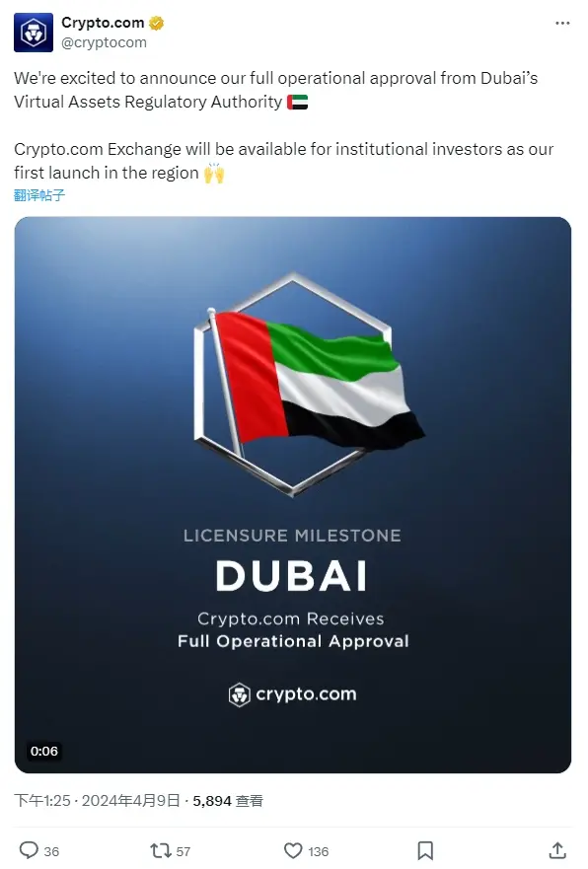The height and width of the screenshot is (869, 588).
Task: Like the Crypto.com tweet
Action: pos(293,850)
